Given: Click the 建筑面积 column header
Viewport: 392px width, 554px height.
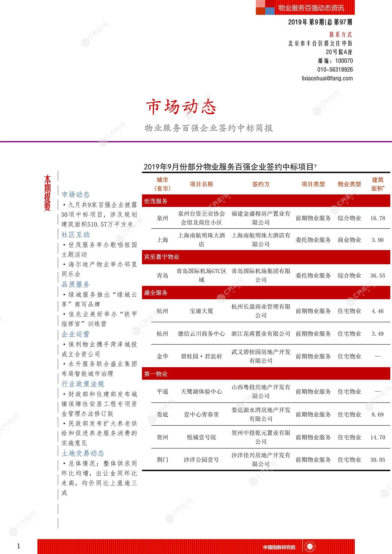Looking at the screenshot, I should (x=378, y=184).
